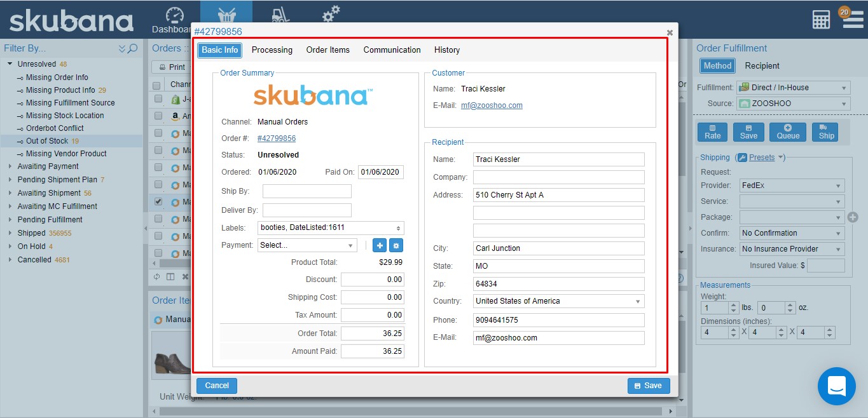Uncheck the selected order row checkbox
Viewport: 868px width, 418px height.
click(x=158, y=201)
